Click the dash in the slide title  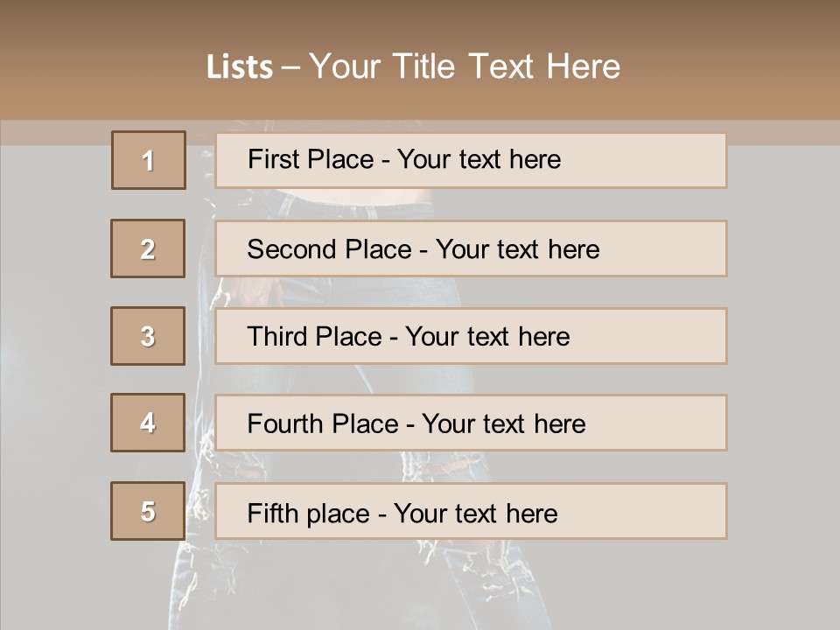(290, 67)
